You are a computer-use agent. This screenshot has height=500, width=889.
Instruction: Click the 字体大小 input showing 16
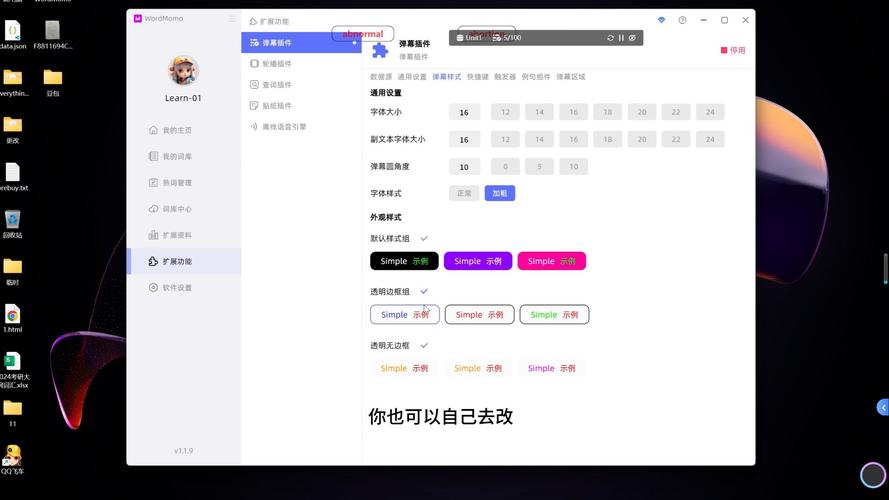point(464,113)
